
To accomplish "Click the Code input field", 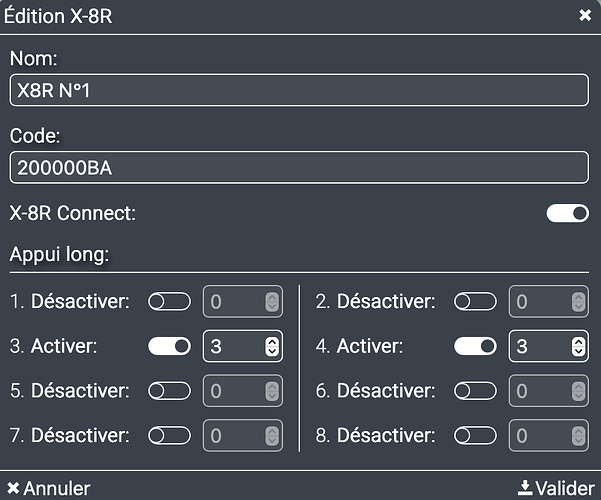I will tap(298, 168).
